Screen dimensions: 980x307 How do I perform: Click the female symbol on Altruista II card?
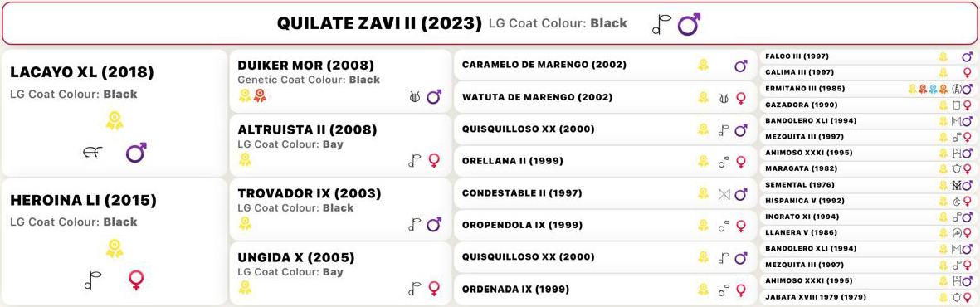pos(434,161)
